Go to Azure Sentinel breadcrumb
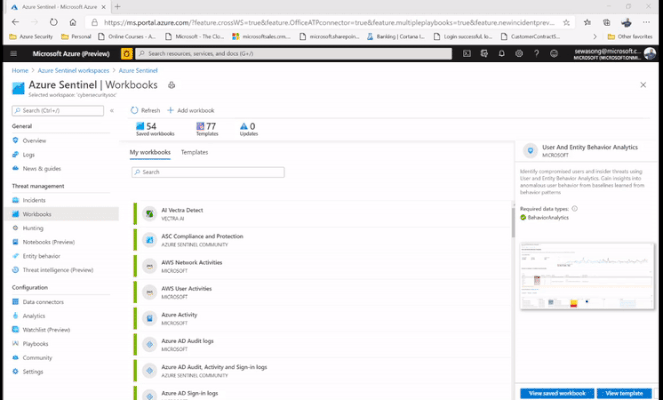 (x=138, y=71)
